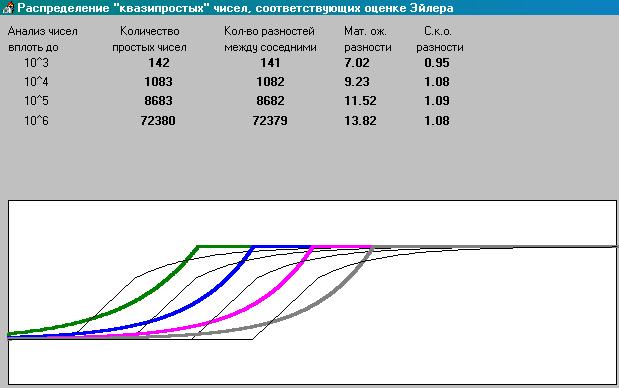Click the mean difference value 13.82
The width and height of the screenshot is (619, 388).
(360, 120)
